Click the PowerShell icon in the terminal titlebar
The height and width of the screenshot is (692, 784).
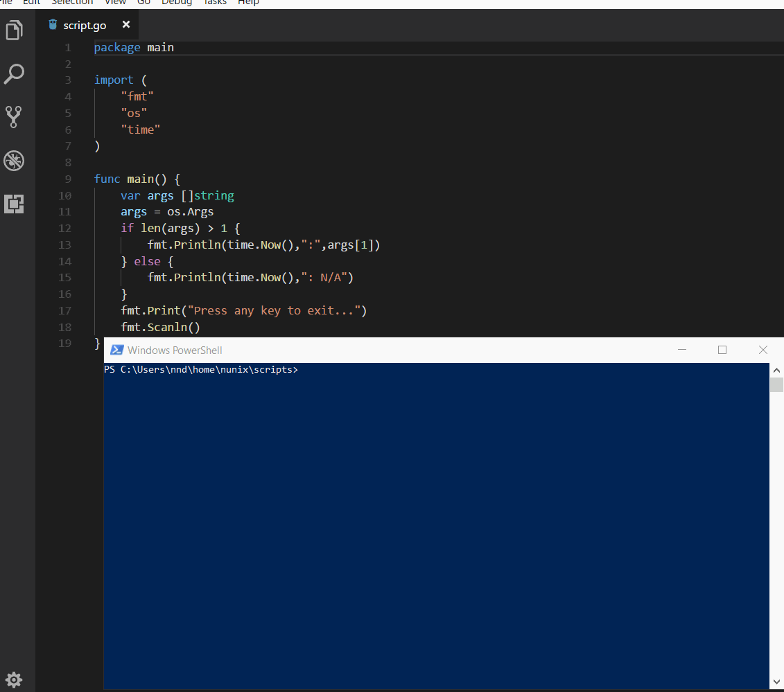(x=116, y=350)
